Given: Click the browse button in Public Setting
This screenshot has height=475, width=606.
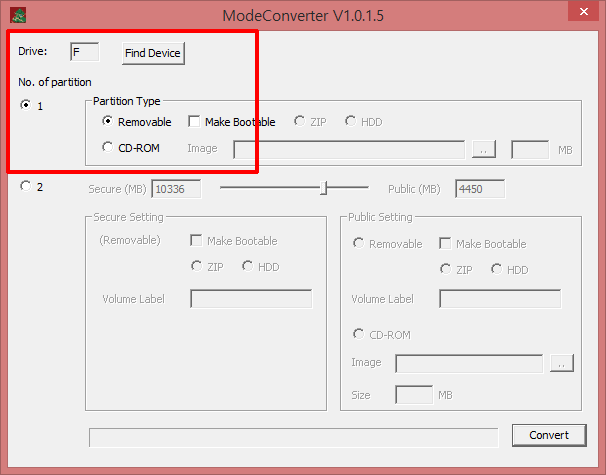Looking at the screenshot, I should point(561,364).
